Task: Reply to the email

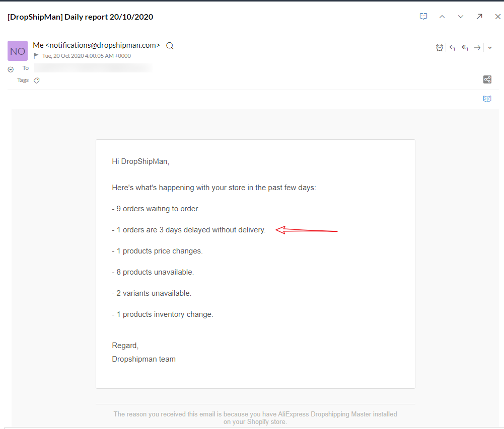Action: point(452,48)
